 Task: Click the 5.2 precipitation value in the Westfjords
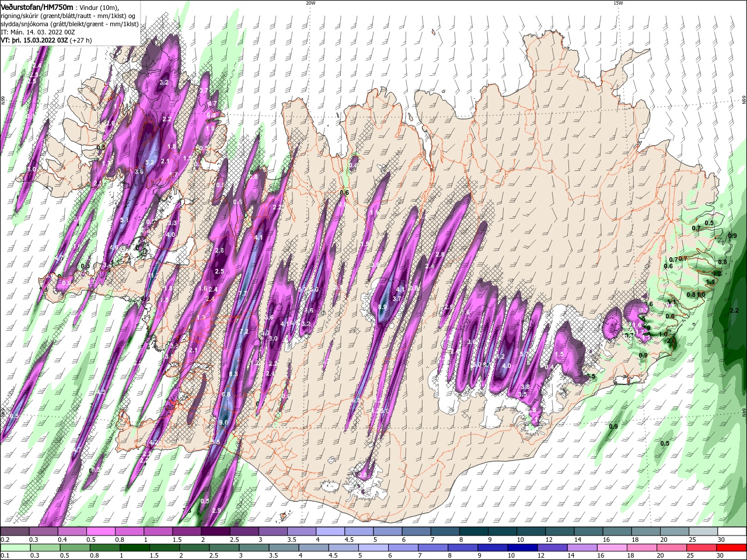point(149,162)
